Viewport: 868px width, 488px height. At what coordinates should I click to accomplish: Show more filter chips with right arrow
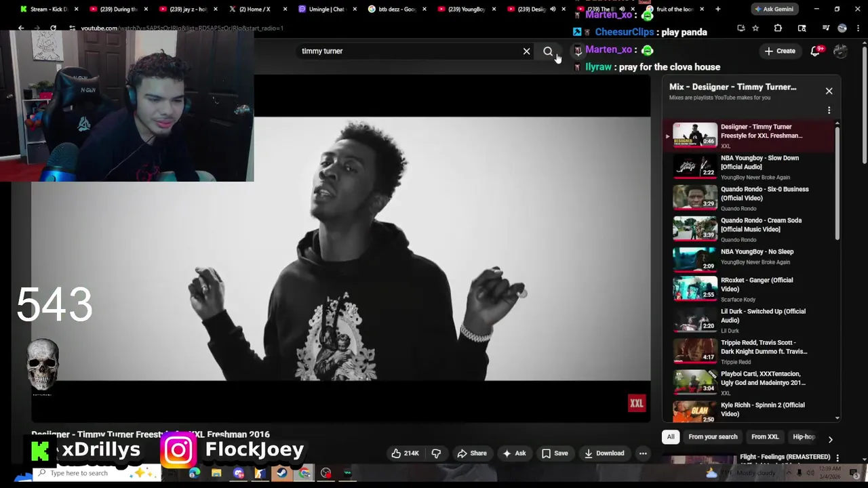click(x=830, y=439)
